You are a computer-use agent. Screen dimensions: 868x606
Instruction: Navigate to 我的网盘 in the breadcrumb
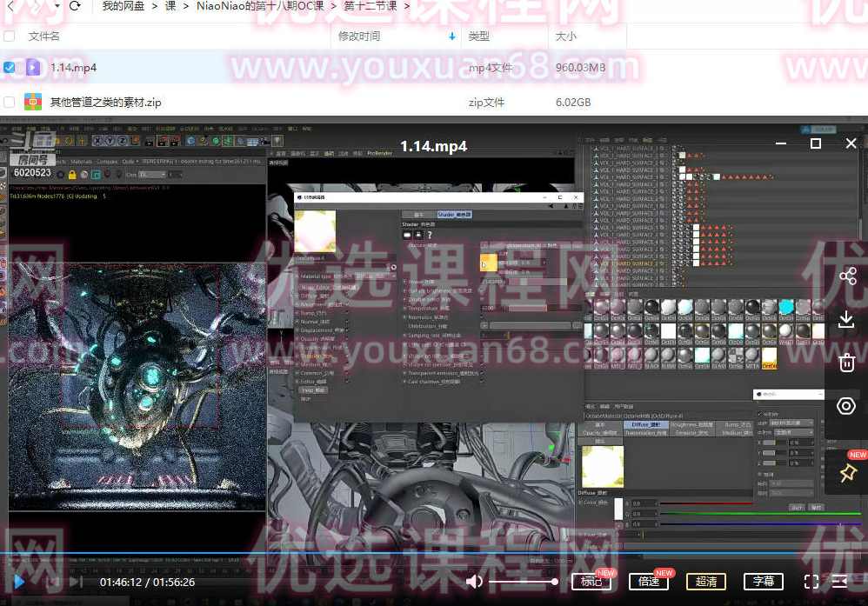[x=122, y=4]
